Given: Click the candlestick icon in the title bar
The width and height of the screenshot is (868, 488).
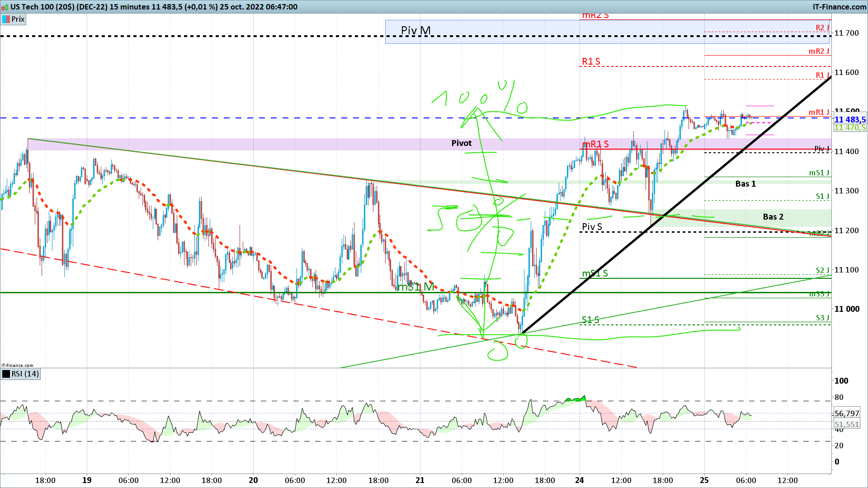Looking at the screenshot, I should point(5,7).
